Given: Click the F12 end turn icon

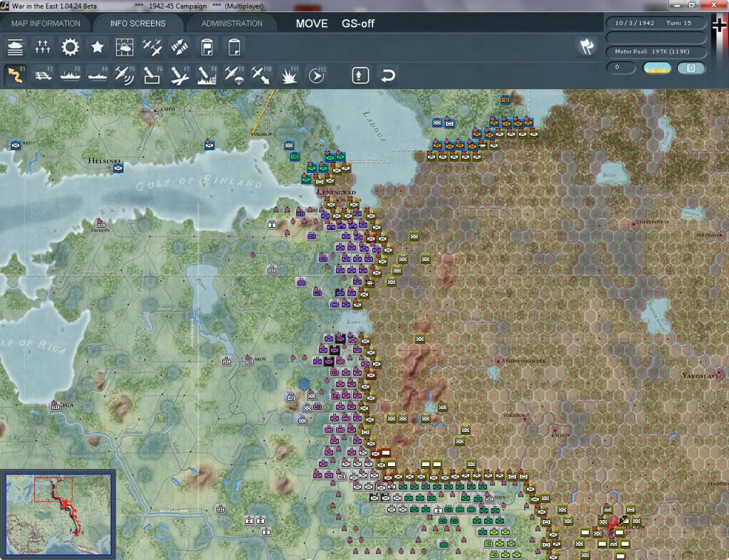Looking at the screenshot, I should point(317,75).
